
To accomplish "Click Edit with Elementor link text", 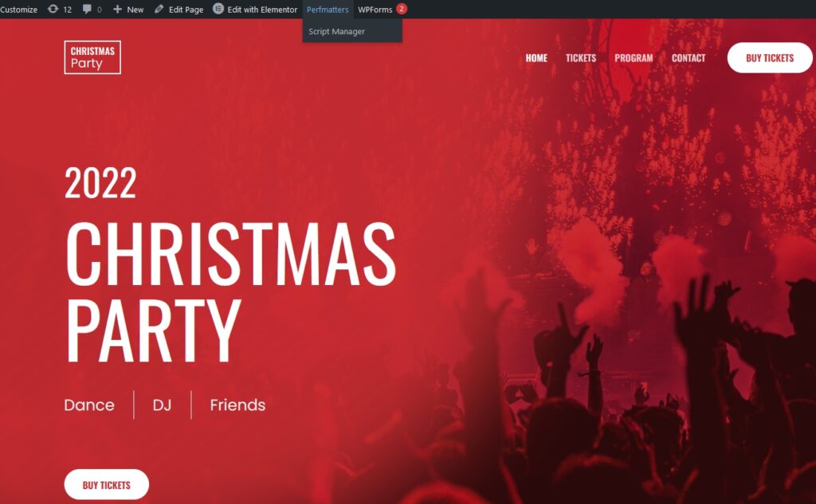I will pos(262,10).
